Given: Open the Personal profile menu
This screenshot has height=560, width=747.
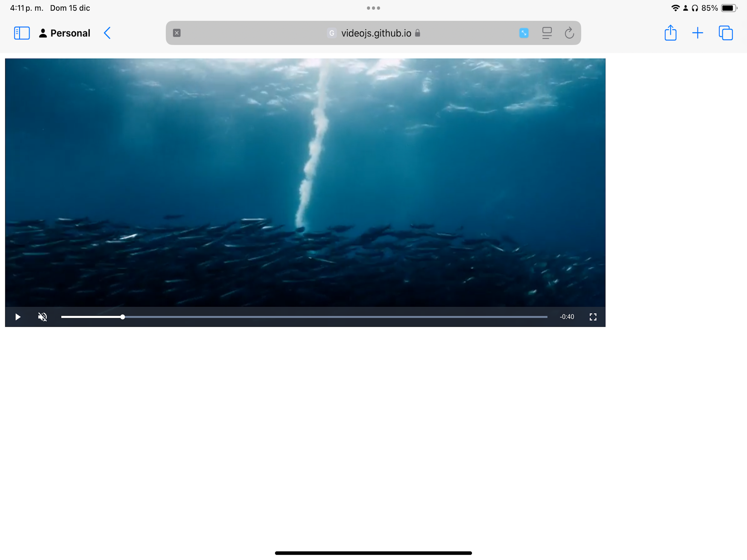Looking at the screenshot, I should click(x=65, y=33).
